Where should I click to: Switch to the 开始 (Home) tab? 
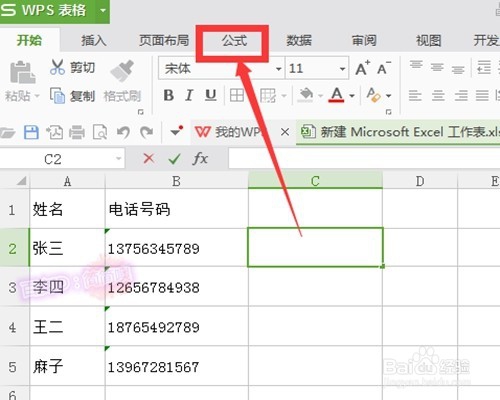pos(30,40)
